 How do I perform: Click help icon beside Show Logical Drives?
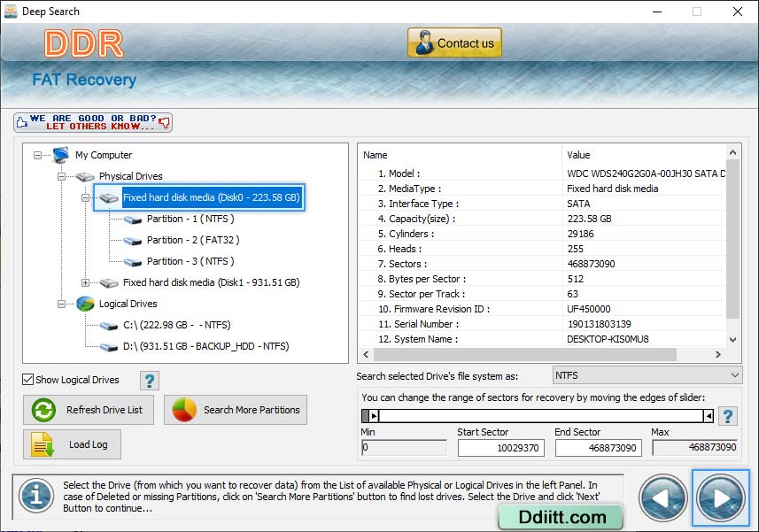pos(150,381)
